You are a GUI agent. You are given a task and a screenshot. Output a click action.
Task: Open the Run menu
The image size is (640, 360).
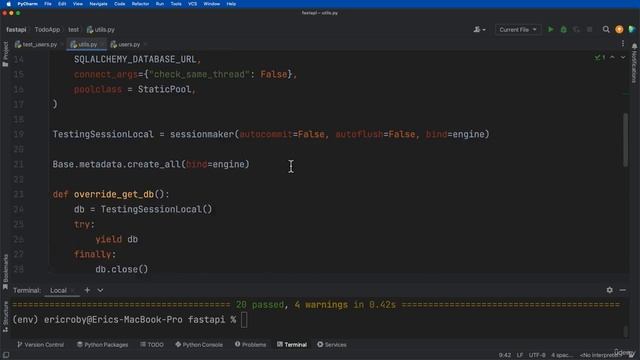click(x=160, y=4)
